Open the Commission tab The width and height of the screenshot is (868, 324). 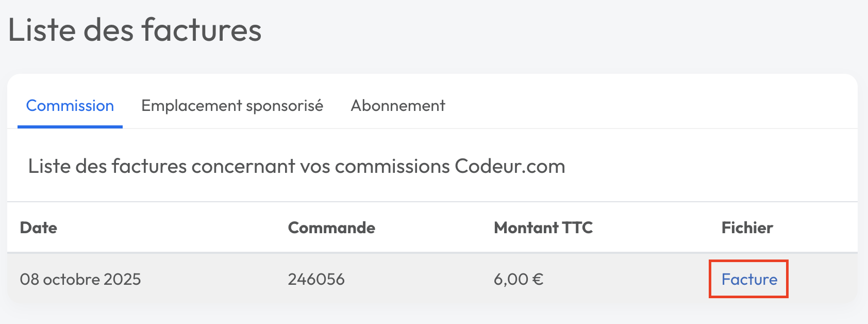pos(70,106)
